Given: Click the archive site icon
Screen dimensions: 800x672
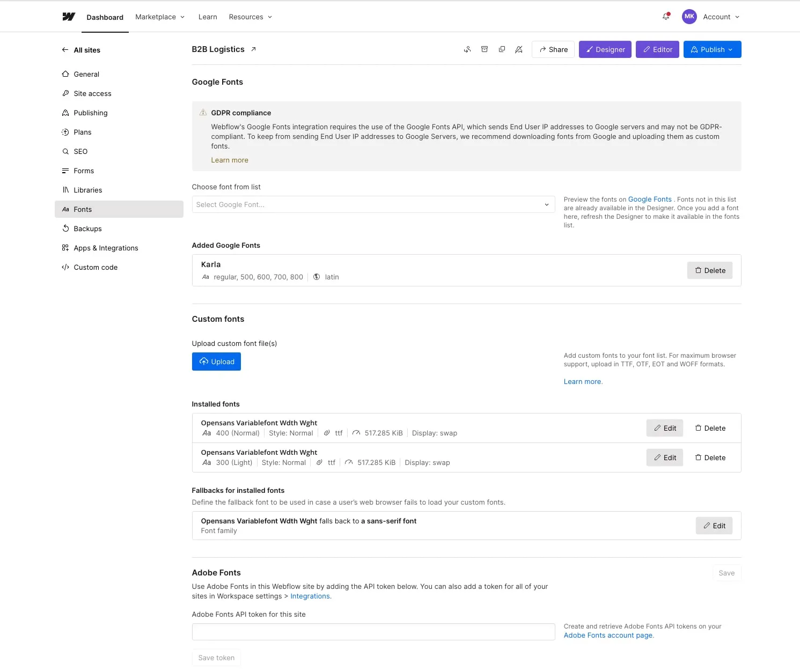Looking at the screenshot, I should (x=485, y=49).
